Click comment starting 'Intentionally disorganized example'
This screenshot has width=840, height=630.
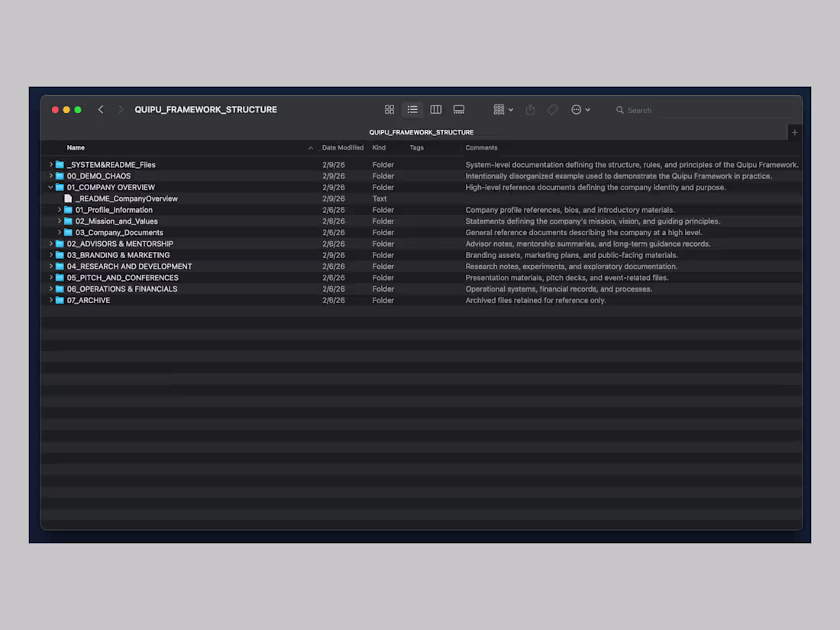619,176
